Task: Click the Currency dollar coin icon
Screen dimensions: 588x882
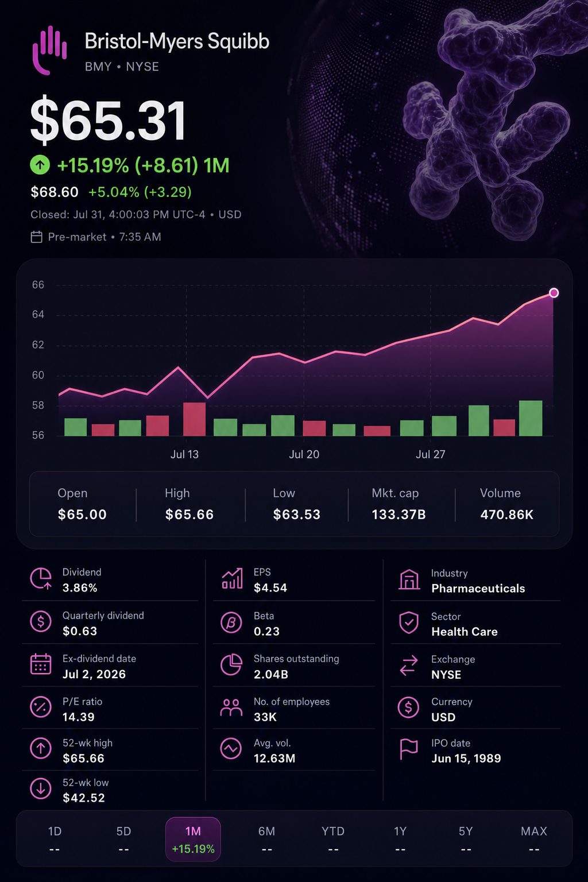Action: click(x=409, y=707)
